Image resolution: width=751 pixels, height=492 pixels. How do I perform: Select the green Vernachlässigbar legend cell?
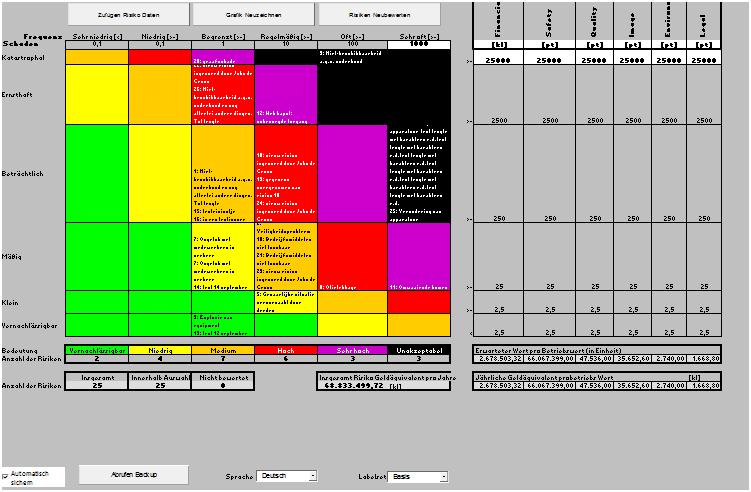click(x=97, y=351)
